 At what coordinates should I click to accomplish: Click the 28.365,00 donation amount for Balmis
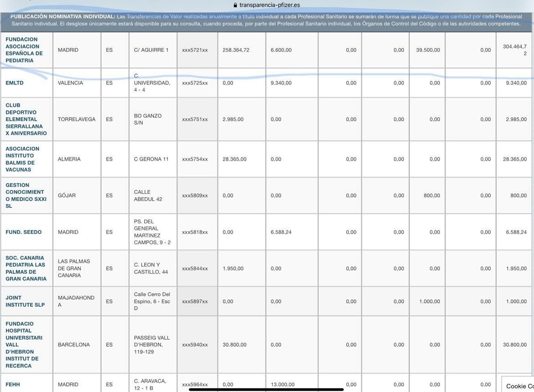(235, 159)
